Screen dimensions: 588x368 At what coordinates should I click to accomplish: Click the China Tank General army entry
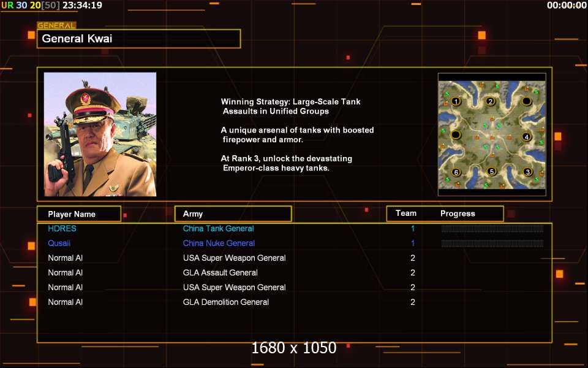(218, 229)
